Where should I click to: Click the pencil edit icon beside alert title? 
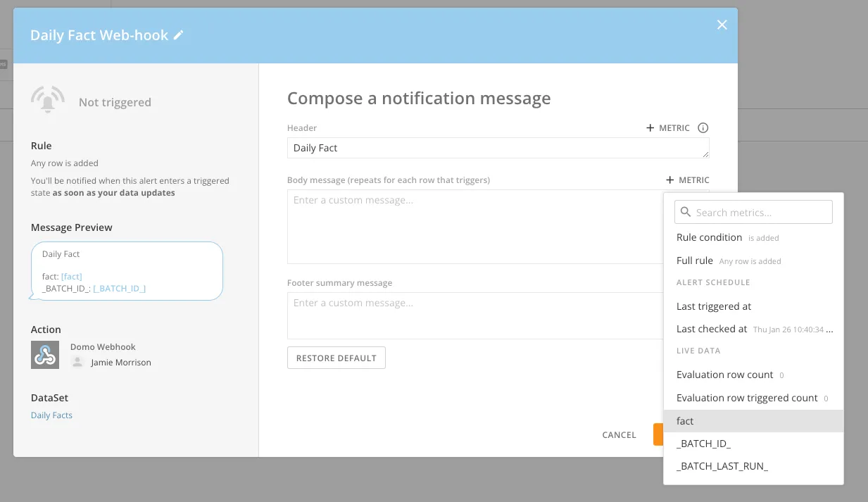pyautogui.click(x=178, y=35)
